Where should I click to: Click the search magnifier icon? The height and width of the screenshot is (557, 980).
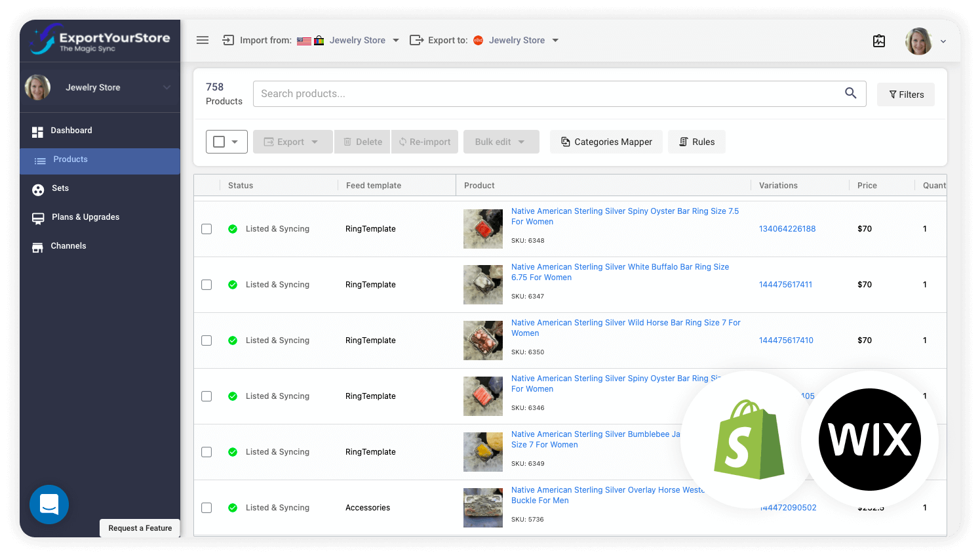click(850, 93)
